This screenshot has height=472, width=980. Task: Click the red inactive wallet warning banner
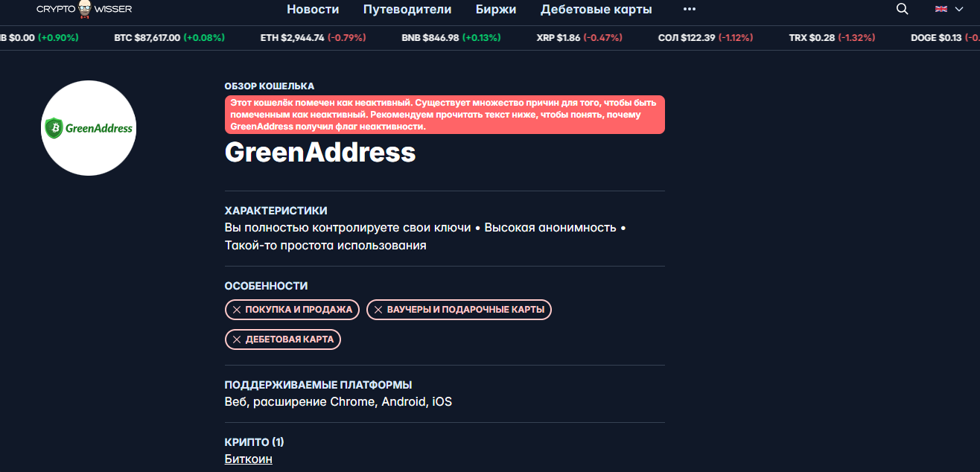445,115
